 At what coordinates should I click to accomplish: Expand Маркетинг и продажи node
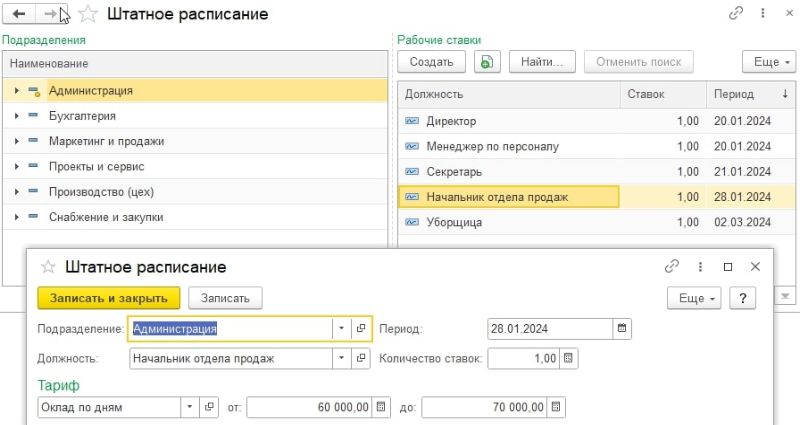(17, 141)
